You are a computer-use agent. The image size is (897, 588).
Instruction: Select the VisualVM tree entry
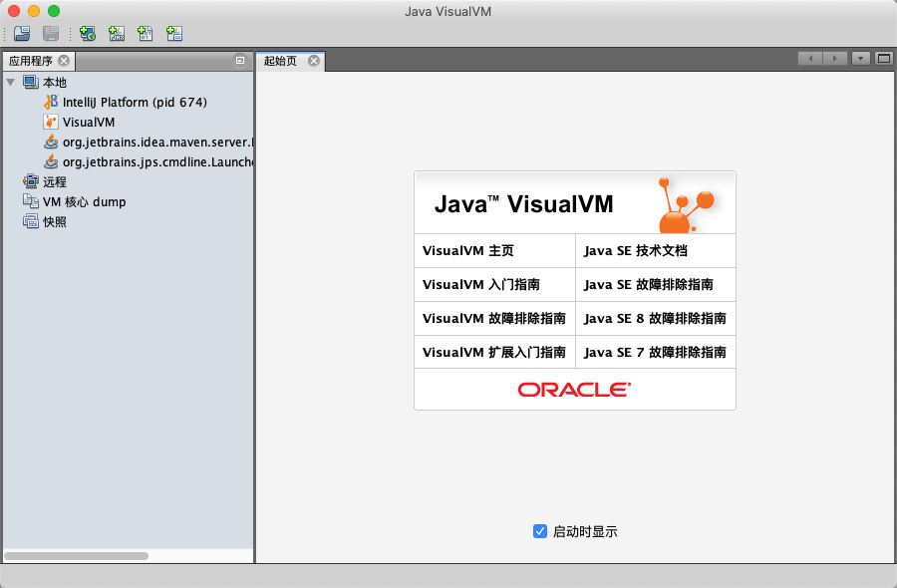coord(89,123)
